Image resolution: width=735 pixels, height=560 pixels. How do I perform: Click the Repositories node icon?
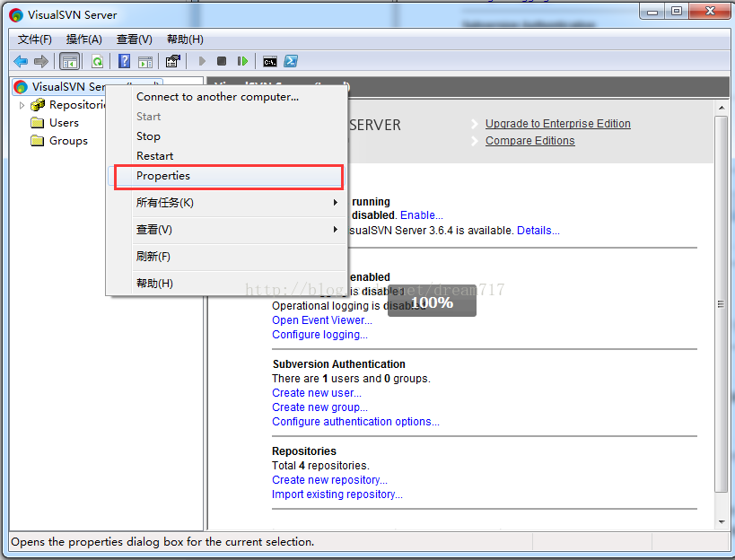[38, 104]
